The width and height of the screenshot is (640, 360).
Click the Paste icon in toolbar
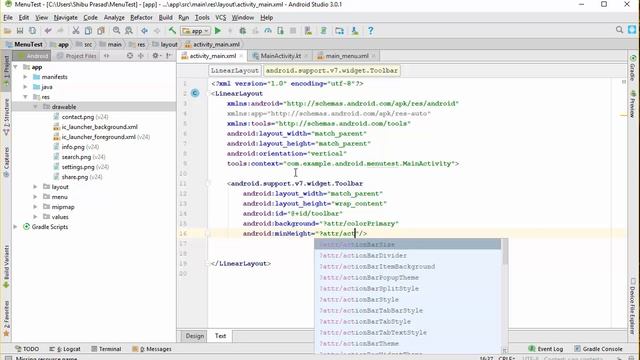pyautogui.click(x=101, y=31)
